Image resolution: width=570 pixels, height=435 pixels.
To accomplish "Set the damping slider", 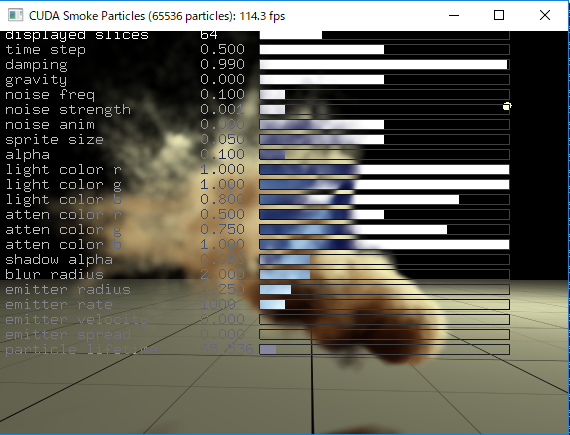I will pos(385,65).
